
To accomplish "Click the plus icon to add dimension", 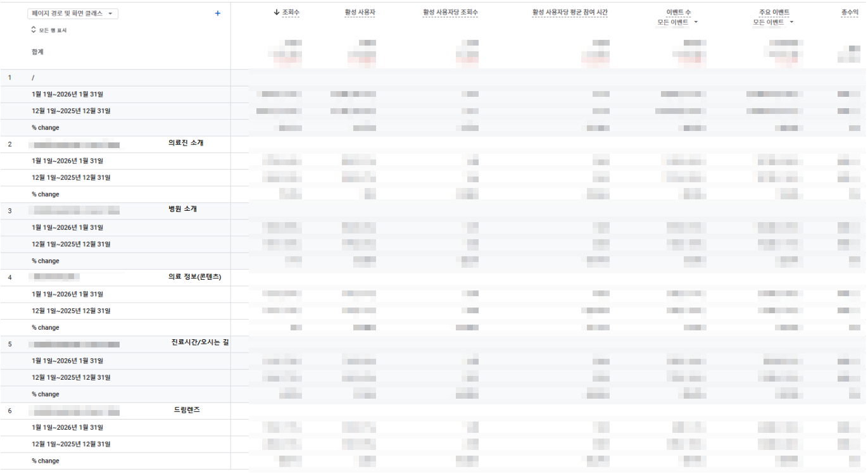I will [x=218, y=13].
